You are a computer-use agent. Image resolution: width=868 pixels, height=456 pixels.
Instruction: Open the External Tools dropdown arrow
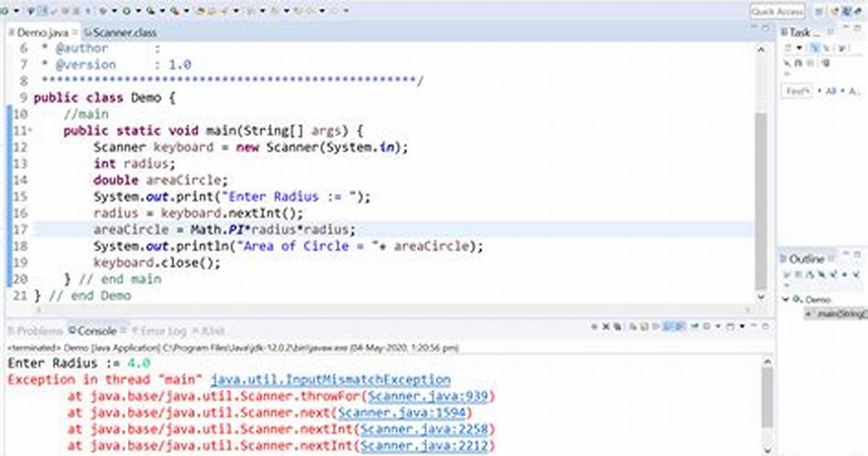tap(187, 10)
